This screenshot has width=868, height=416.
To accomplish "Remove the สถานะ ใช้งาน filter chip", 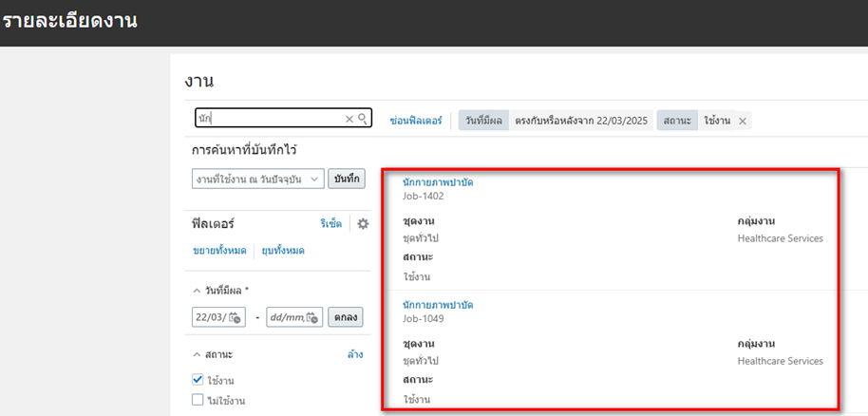I will pos(743,122).
